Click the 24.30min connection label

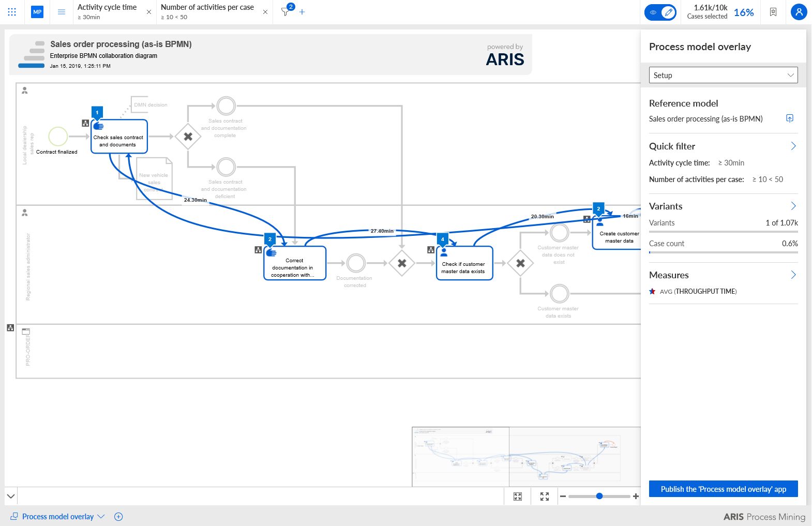[196, 200]
